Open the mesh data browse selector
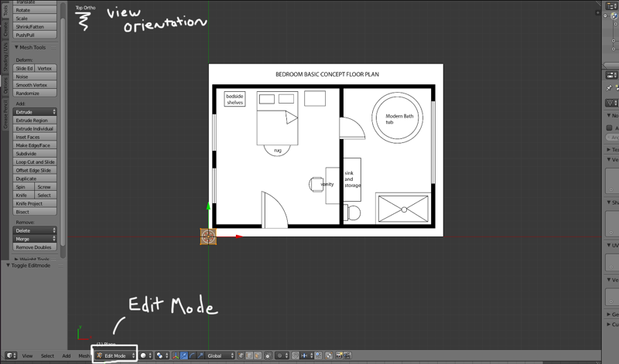The image size is (619, 364). tap(612, 103)
